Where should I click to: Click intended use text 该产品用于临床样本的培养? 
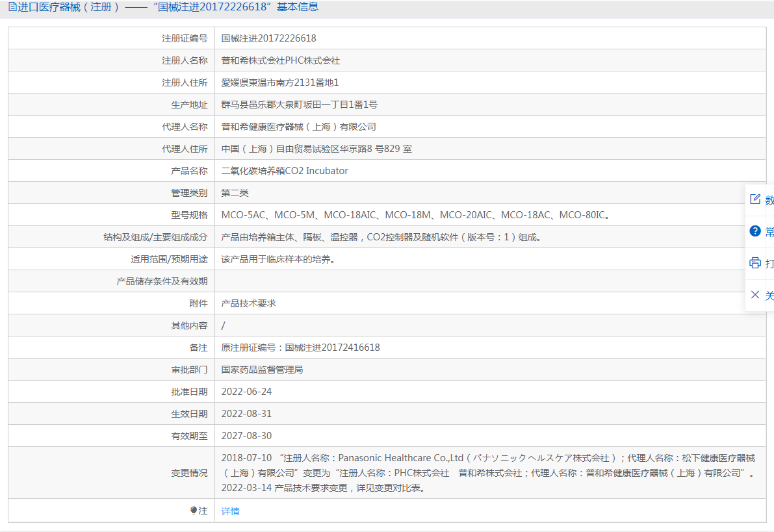(279, 259)
